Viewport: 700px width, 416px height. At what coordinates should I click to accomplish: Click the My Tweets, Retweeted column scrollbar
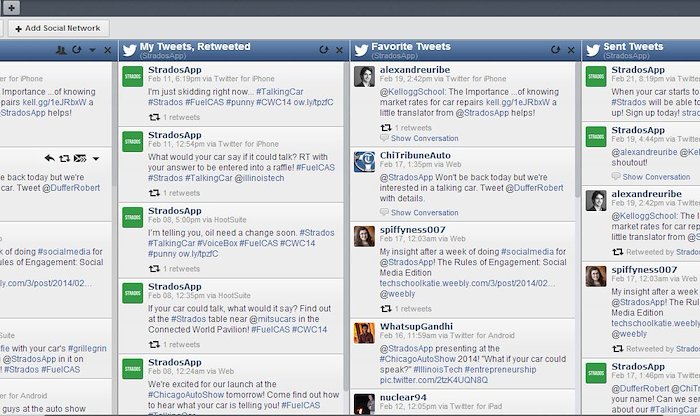click(x=346, y=225)
